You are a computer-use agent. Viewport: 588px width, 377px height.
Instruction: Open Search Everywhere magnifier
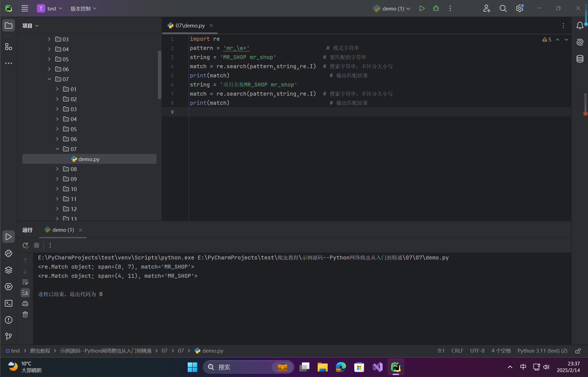pyautogui.click(x=503, y=9)
